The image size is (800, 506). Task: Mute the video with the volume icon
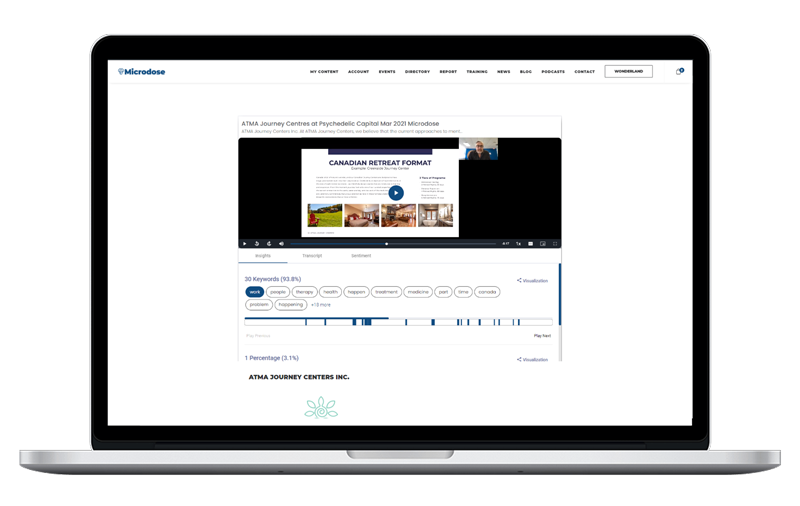281,244
